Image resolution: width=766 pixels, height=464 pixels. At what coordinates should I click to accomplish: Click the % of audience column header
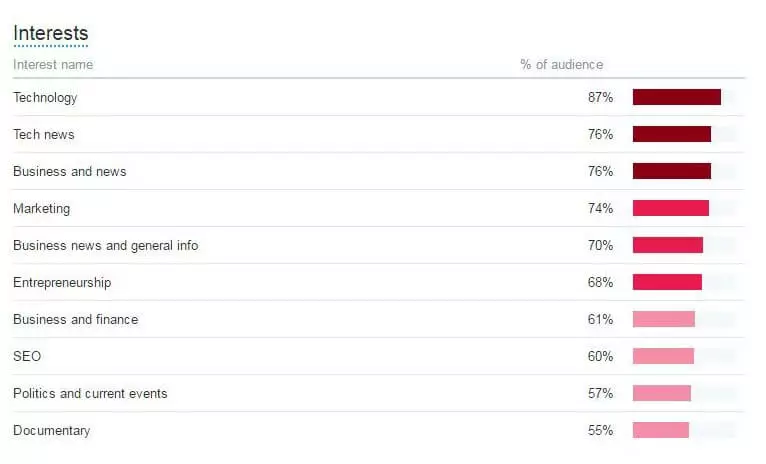click(561, 65)
